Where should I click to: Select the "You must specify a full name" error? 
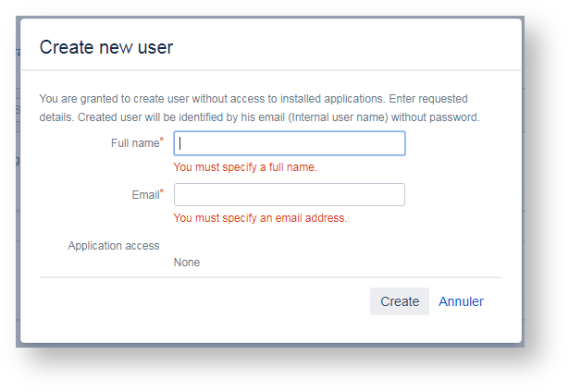[x=245, y=167]
